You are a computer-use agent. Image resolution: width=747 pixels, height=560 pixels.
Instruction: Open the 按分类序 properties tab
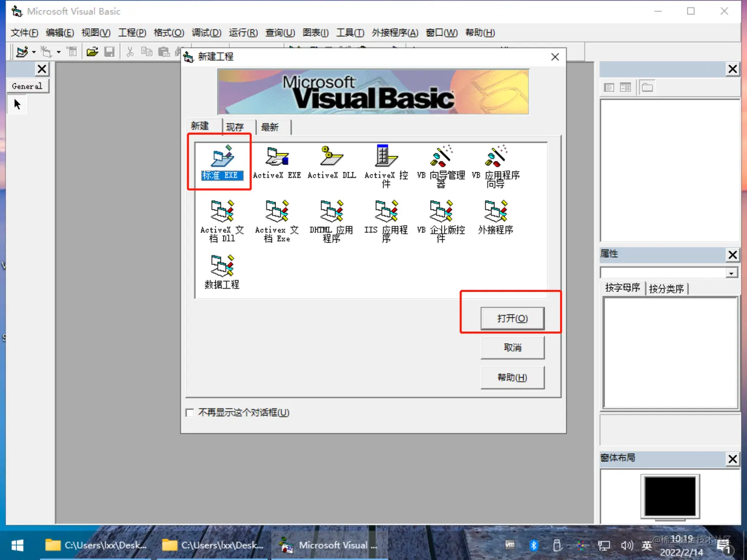(x=666, y=288)
